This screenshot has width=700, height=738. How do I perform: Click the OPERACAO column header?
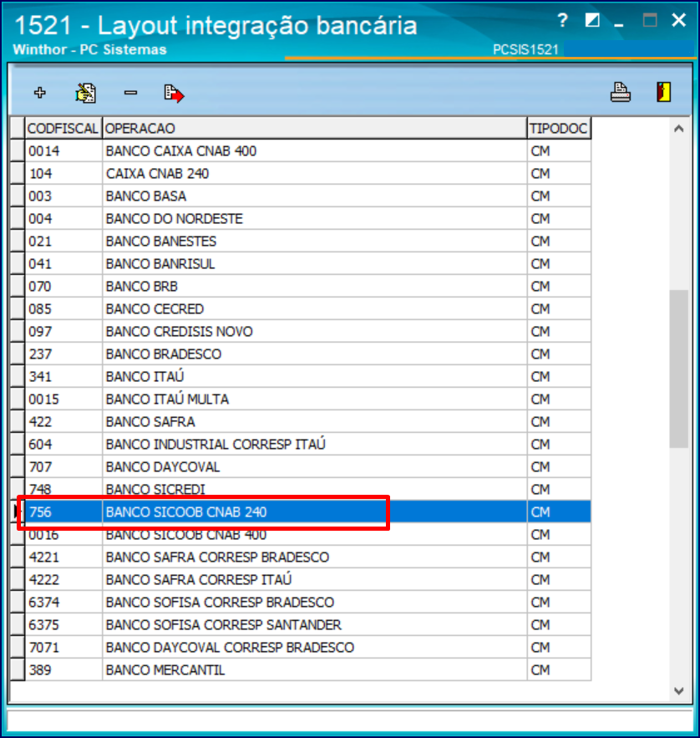314,128
